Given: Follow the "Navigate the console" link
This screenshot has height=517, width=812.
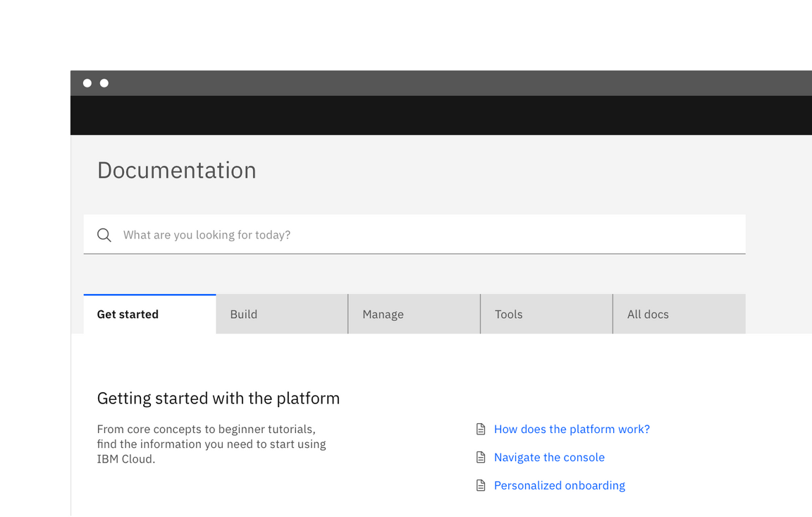Looking at the screenshot, I should pyautogui.click(x=549, y=456).
